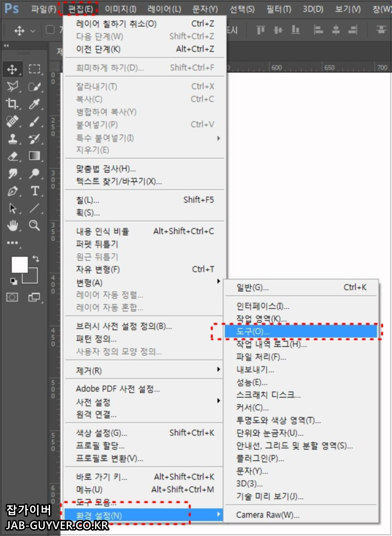Align left edges in options bar
Screen dimensions: 392x536
click(x=318, y=30)
